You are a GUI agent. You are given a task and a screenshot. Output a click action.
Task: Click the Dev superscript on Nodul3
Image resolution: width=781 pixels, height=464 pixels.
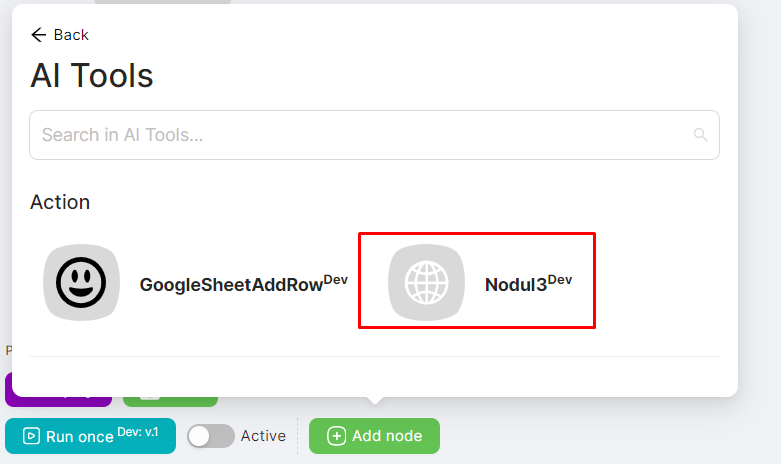pos(560,279)
